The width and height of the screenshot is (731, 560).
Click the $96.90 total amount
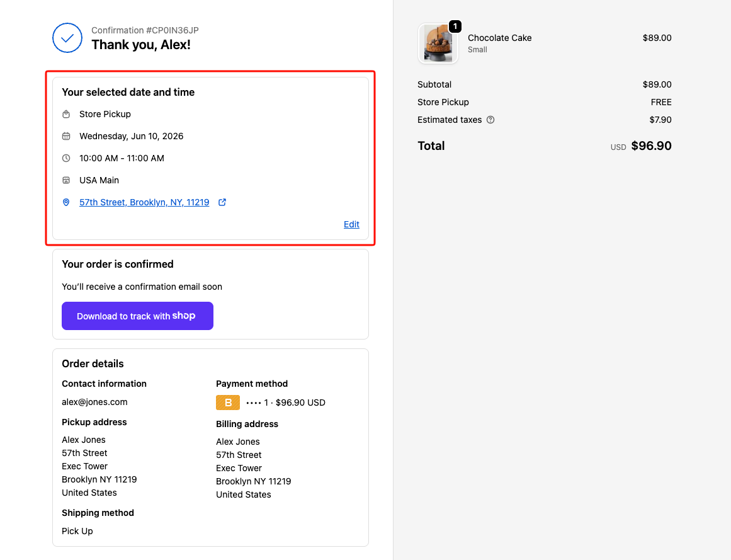coord(651,146)
